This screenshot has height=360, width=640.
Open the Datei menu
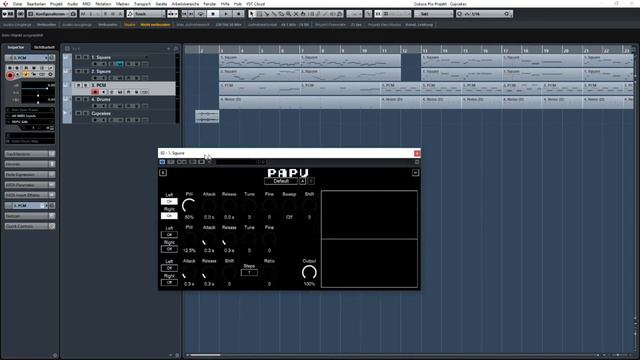[18, 4]
